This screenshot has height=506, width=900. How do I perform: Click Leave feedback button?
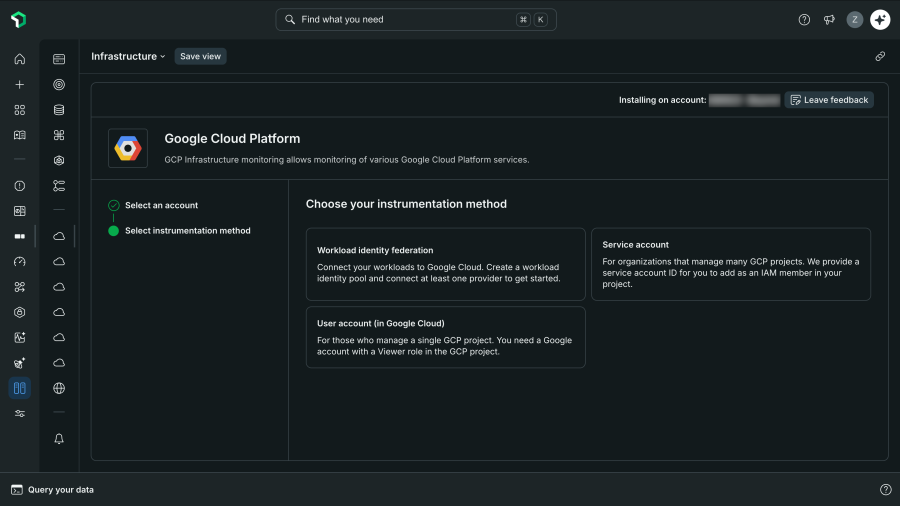pos(829,100)
